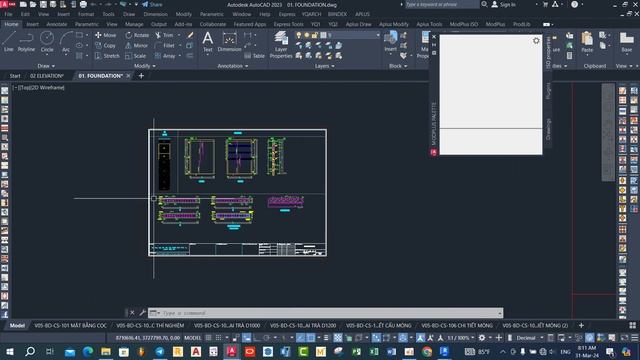Click the Plot printer icon in quick access toolbar

pyautogui.click(x=83, y=4)
